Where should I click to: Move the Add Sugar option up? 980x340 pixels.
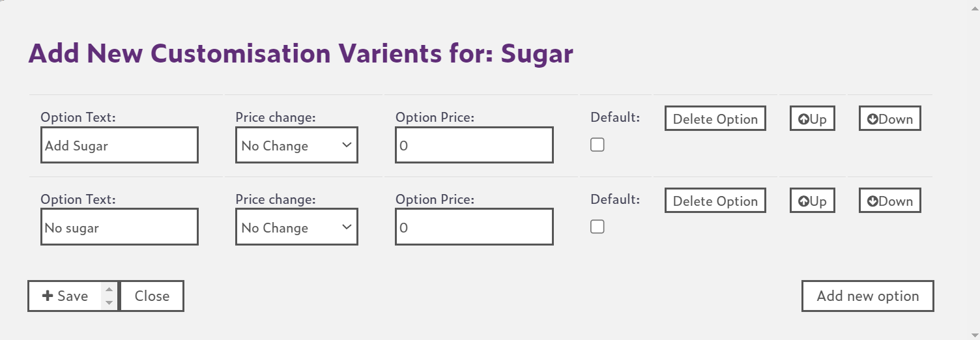(x=812, y=119)
